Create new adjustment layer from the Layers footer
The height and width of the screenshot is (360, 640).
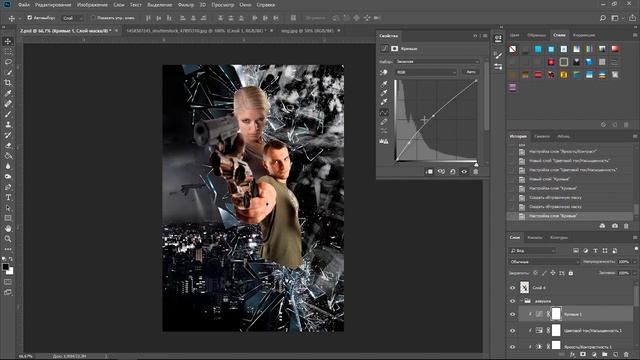594,355
